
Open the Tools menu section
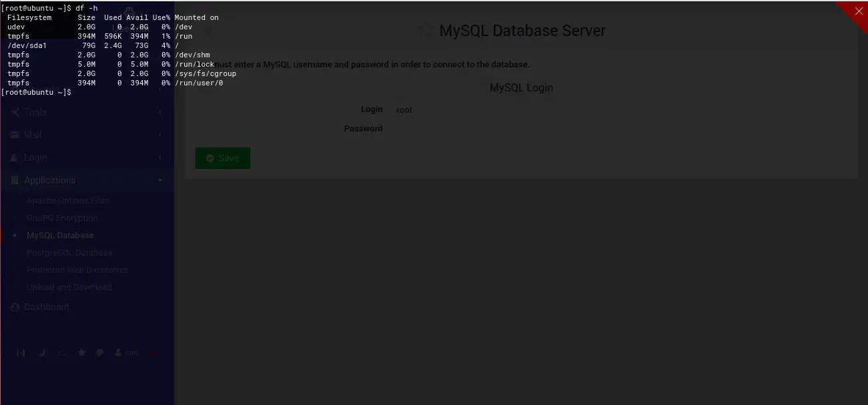87,112
